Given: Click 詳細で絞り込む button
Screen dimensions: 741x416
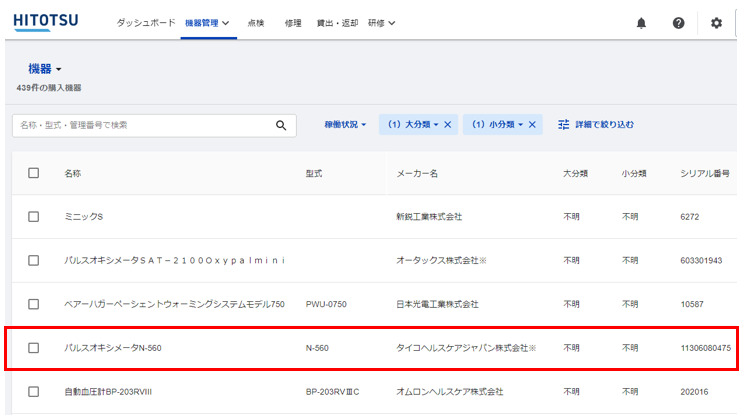Looking at the screenshot, I should pos(595,125).
